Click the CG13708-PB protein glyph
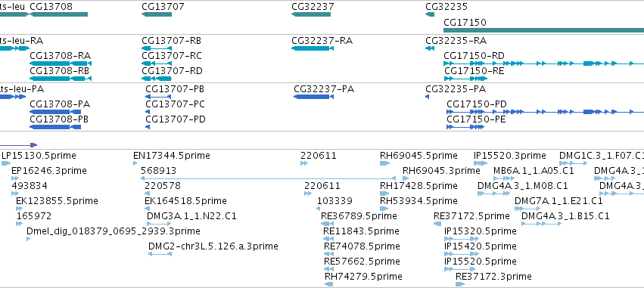644x288 pixels. point(55,127)
